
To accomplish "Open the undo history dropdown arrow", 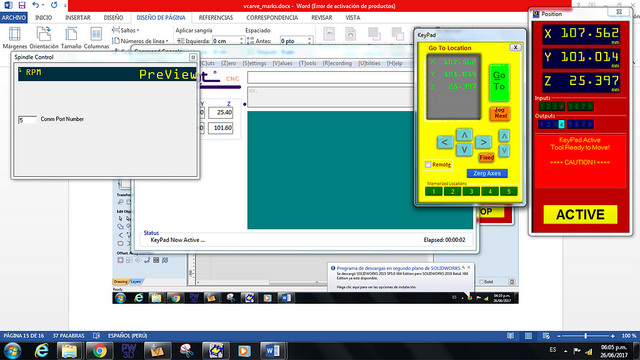I will tap(43, 5).
